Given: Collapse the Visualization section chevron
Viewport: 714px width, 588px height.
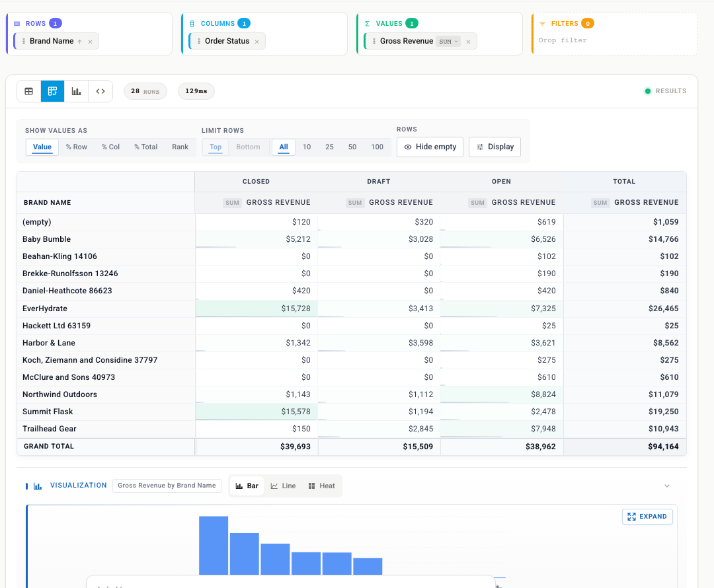Looking at the screenshot, I should point(666,486).
